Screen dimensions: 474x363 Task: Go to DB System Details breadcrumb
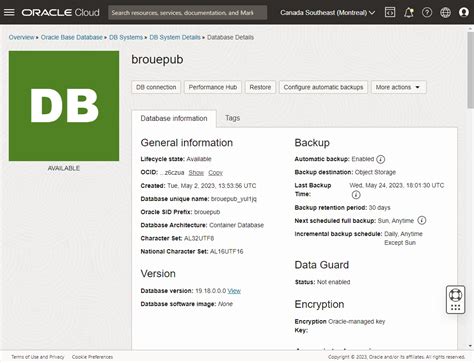pos(175,37)
